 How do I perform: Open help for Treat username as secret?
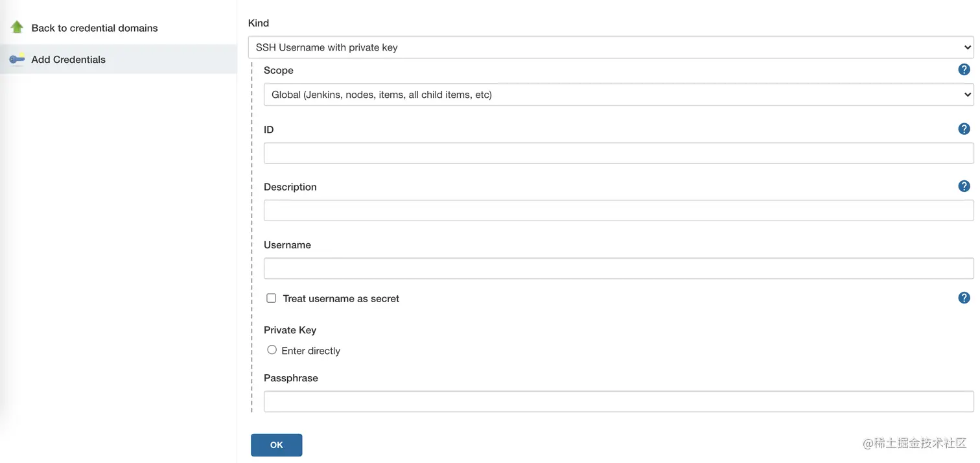pyautogui.click(x=964, y=298)
